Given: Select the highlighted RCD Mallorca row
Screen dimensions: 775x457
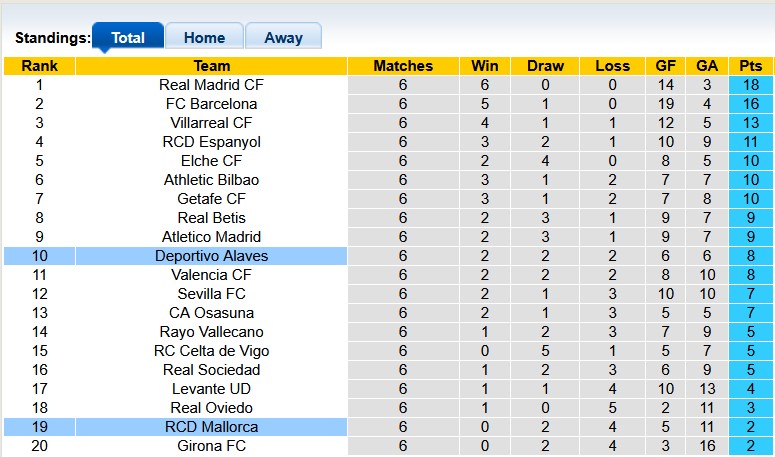Looking at the screenshot, I should coord(211,427).
